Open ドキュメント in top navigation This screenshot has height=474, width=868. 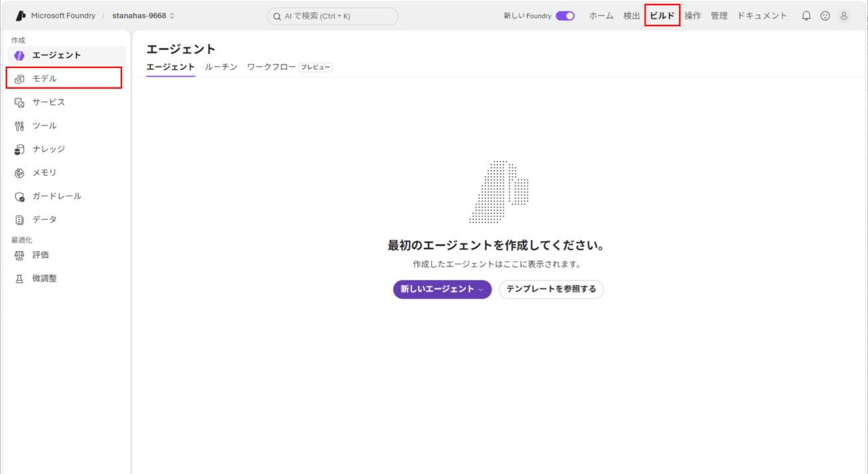click(x=762, y=15)
